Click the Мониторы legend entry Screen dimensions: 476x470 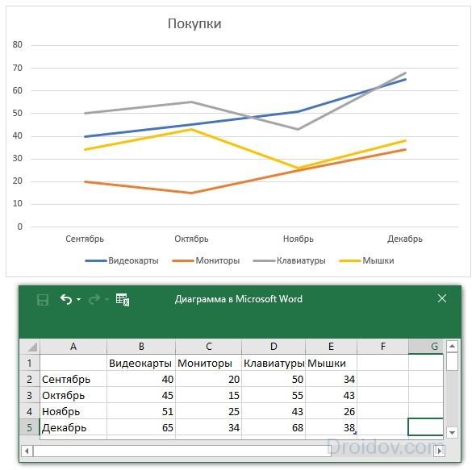coord(206,260)
